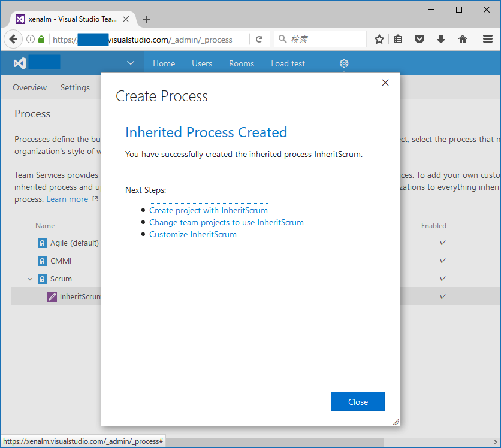Open the downloads arrow icon
This screenshot has height=448, width=501.
pyautogui.click(x=441, y=40)
